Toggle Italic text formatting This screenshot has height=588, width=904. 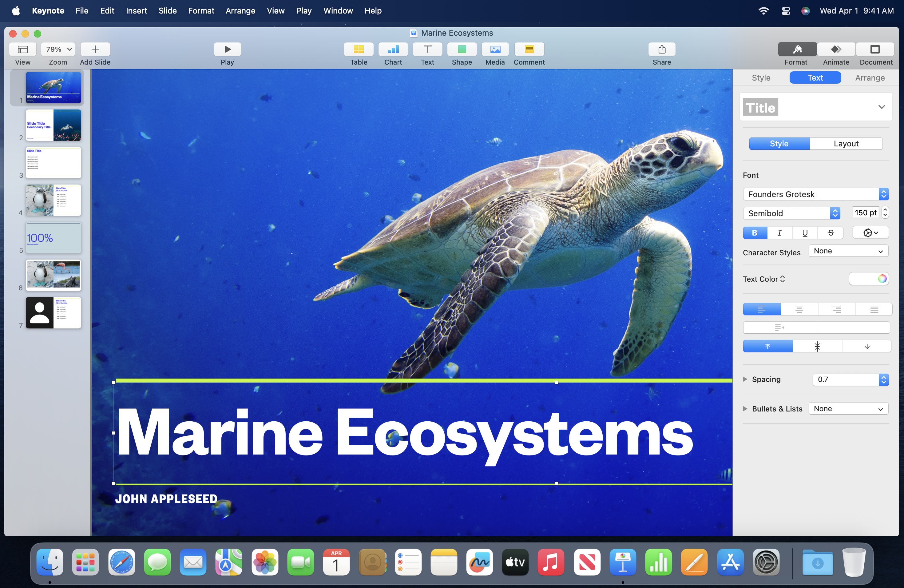point(779,233)
